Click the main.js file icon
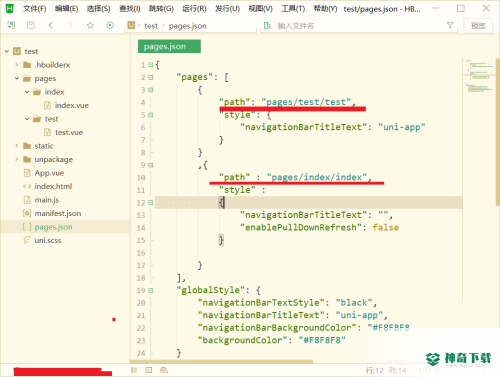The image size is (500, 377). point(27,200)
